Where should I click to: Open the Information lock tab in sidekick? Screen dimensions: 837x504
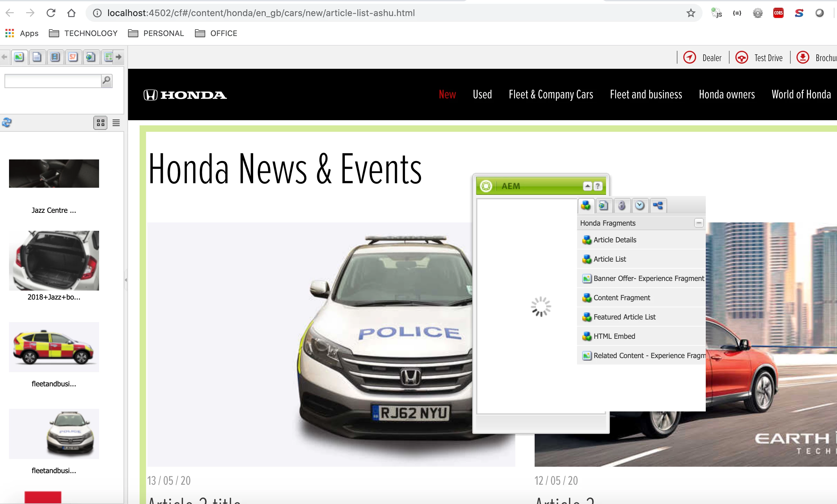(621, 206)
